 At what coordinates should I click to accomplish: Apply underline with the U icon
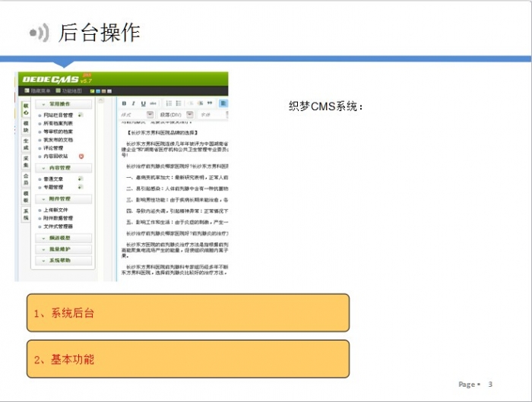coord(143,103)
